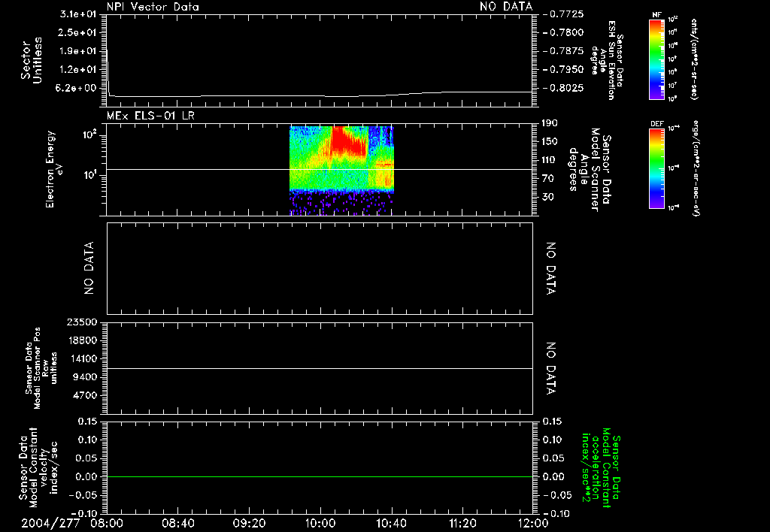Click the 10:40 time tick label
Screen dimensions: 770x532
391,523
